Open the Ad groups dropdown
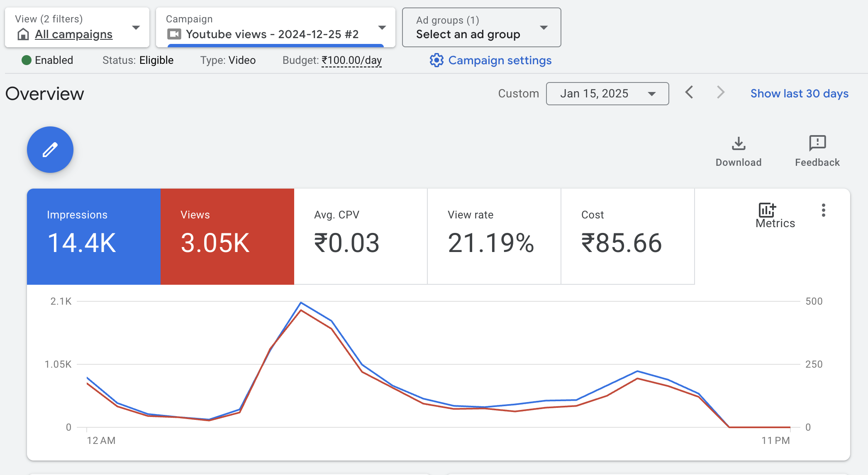This screenshot has width=868, height=475. click(544, 28)
